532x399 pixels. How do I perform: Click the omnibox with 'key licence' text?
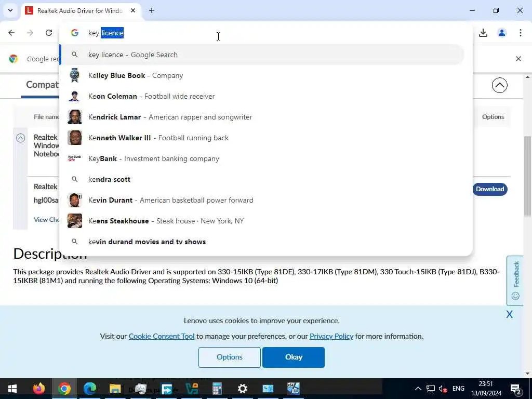point(264,33)
